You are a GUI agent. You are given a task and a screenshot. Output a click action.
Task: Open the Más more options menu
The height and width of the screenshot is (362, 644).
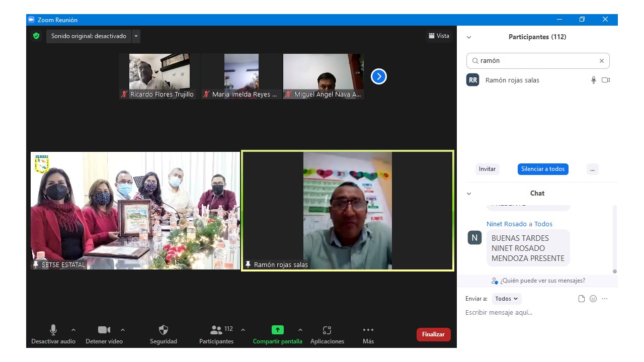(368, 334)
